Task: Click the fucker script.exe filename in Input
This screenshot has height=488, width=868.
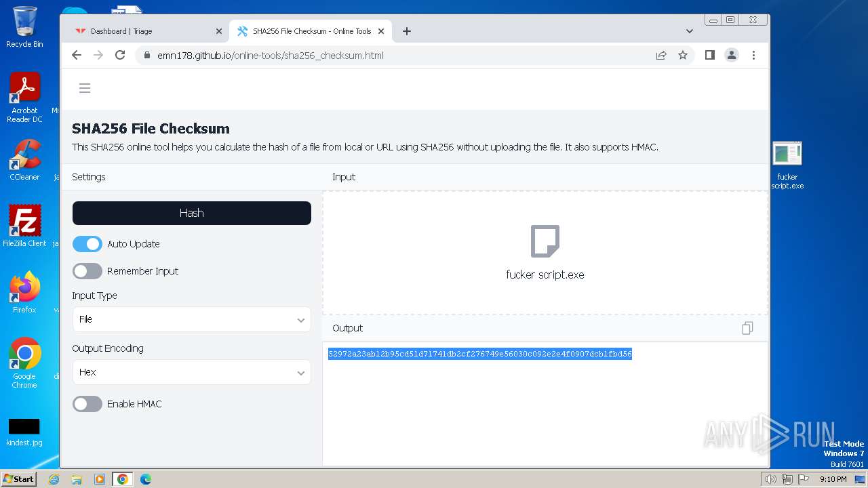Action: point(545,274)
